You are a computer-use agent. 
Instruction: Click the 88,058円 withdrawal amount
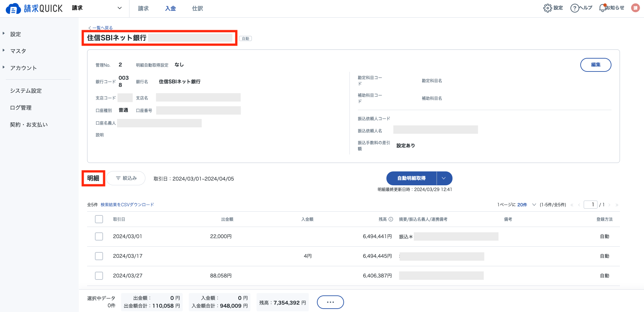(221, 276)
